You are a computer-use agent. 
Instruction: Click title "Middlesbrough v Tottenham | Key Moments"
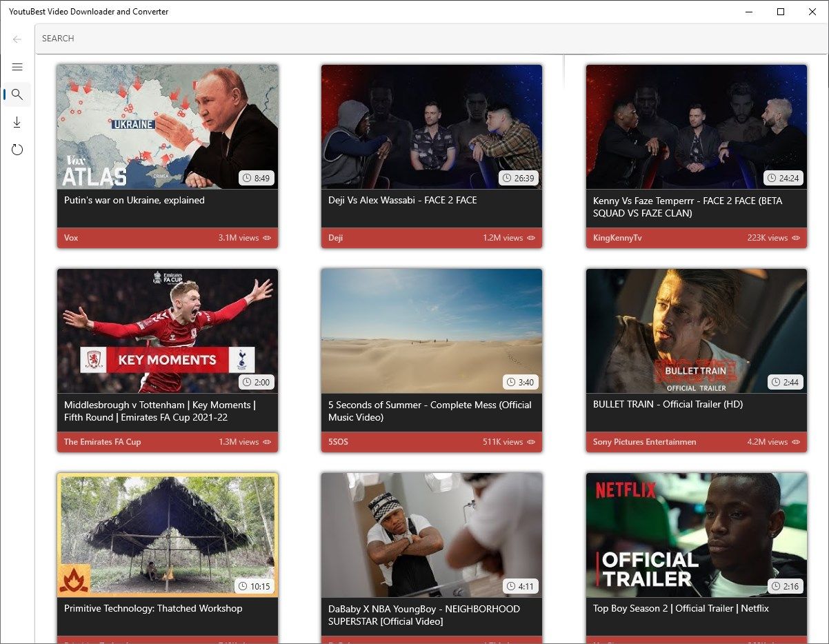tap(160, 411)
